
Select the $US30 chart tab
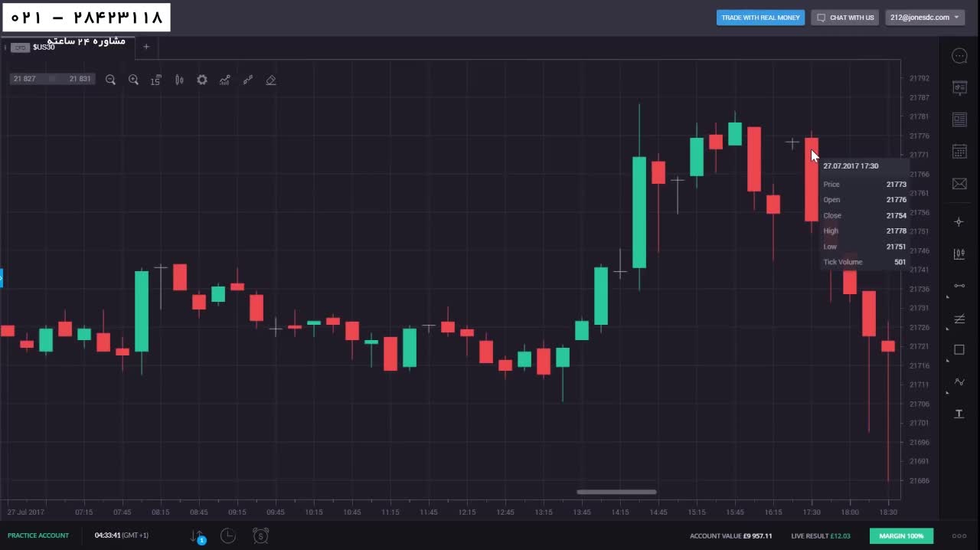click(44, 47)
